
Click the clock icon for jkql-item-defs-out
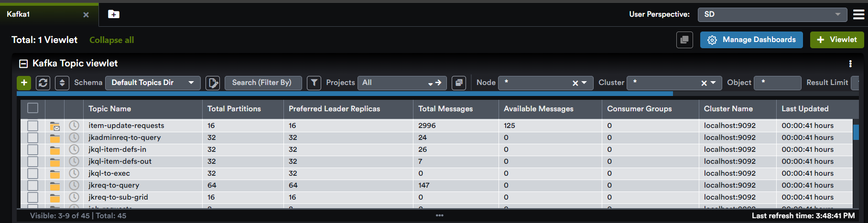pos(74,161)
